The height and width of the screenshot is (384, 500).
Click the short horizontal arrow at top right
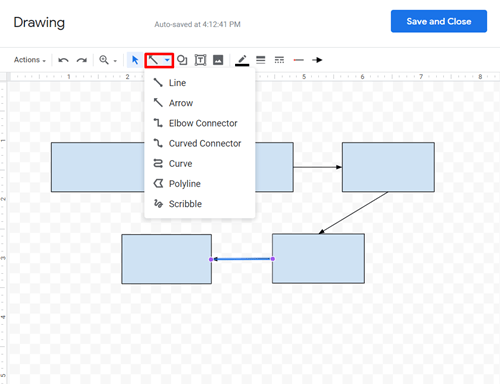(x=318, y=167)
